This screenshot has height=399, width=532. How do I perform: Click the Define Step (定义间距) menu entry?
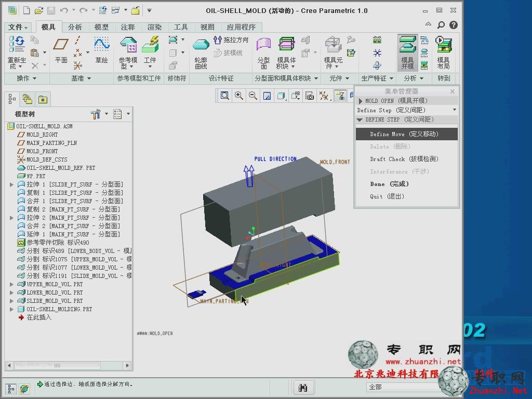pos(406,110)
